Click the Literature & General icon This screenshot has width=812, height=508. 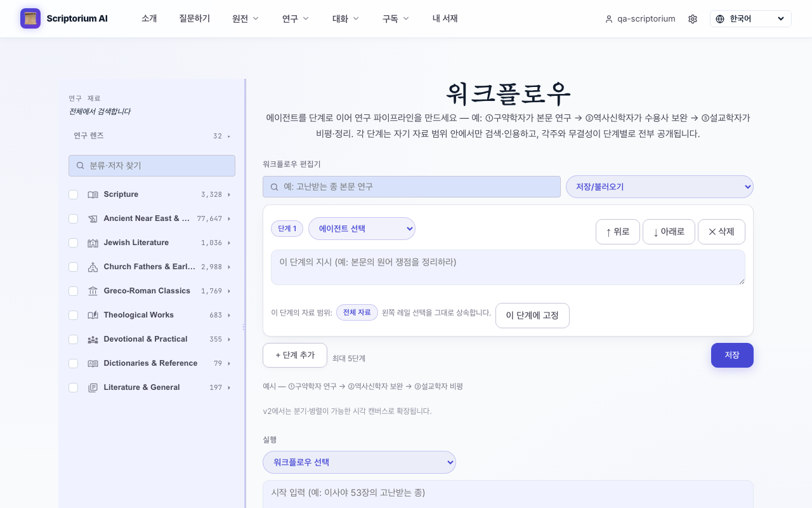tap(93, 387)
